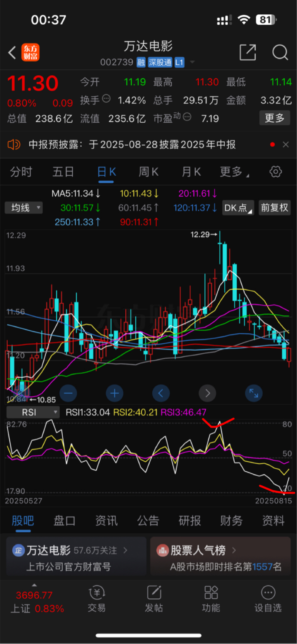Tap the 10:11.43 moving average value
Viewport: 297px width, 644px height.
coord(139,193)
